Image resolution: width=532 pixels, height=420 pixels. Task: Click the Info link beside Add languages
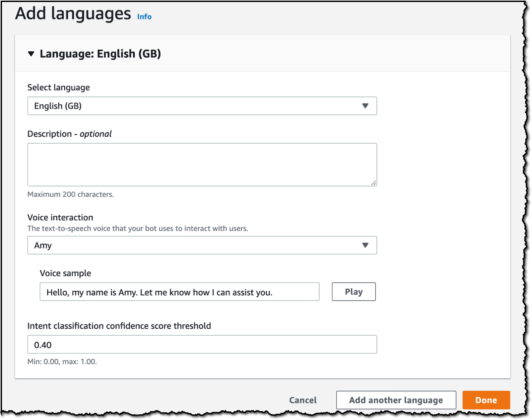[144, 17]
